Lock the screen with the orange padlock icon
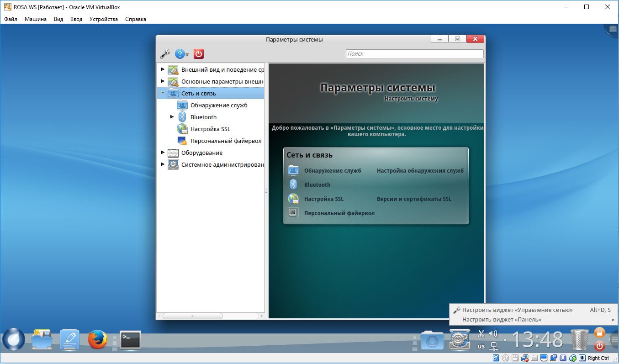The height and width of the screenshot is (364, 619). [x=599, y=332]
